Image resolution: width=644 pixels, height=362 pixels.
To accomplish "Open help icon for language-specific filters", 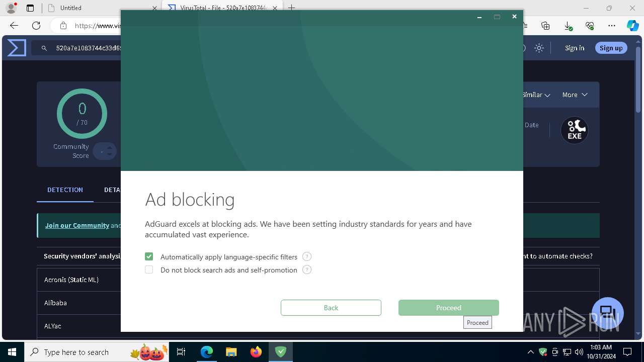I will coord(307,256).
